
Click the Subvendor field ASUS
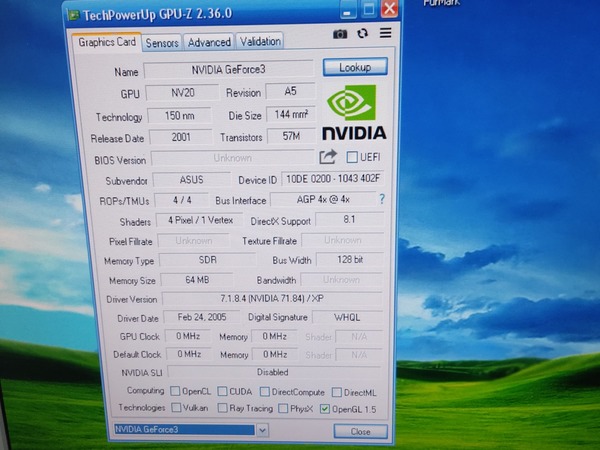[x=192, y=179]
